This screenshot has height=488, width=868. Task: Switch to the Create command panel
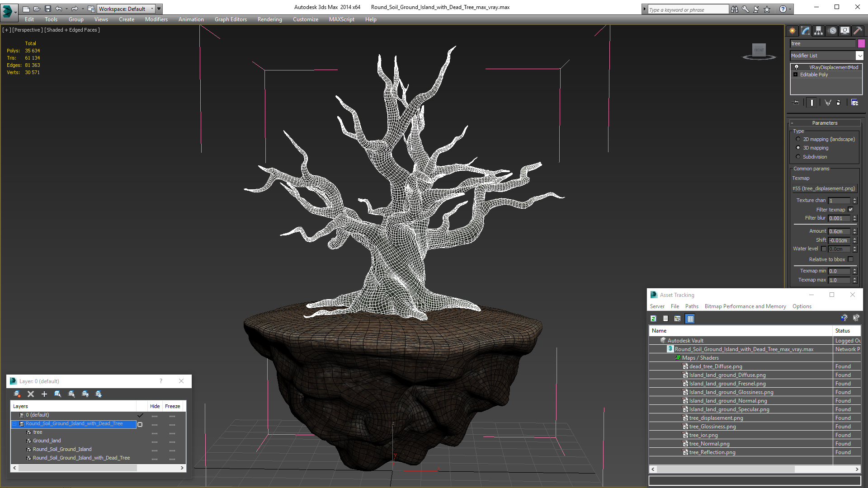click(x=793, y=31)
